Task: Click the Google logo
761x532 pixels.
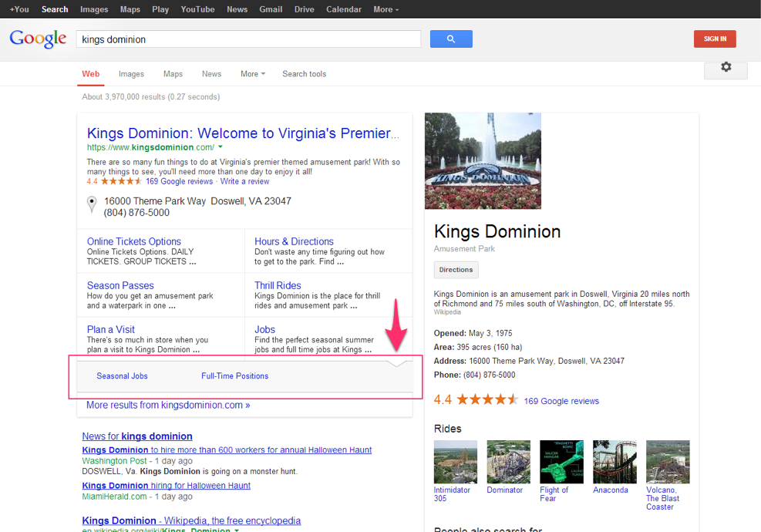Action: coord(38,39)
